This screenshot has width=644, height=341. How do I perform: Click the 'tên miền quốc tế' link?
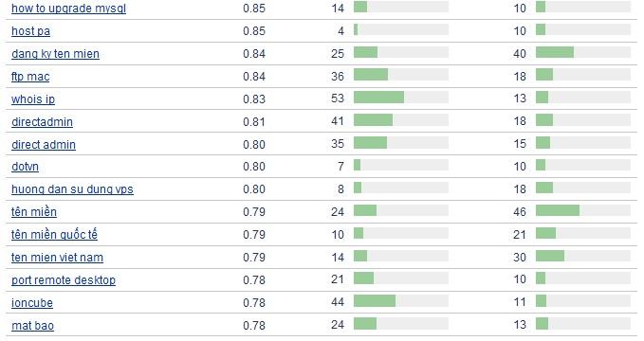point(54,235)
